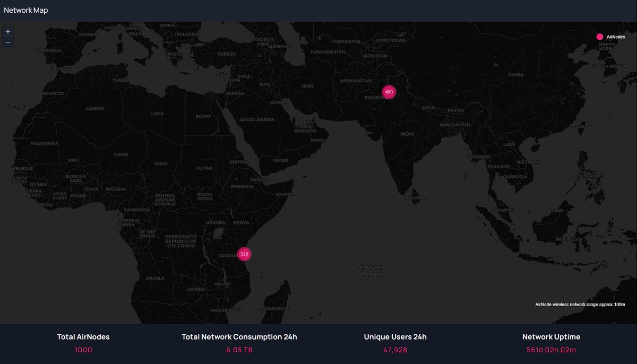Toggle the AirNodes legend pink dot
This screenshot has width=637, height=364.
tap(600, 37)
